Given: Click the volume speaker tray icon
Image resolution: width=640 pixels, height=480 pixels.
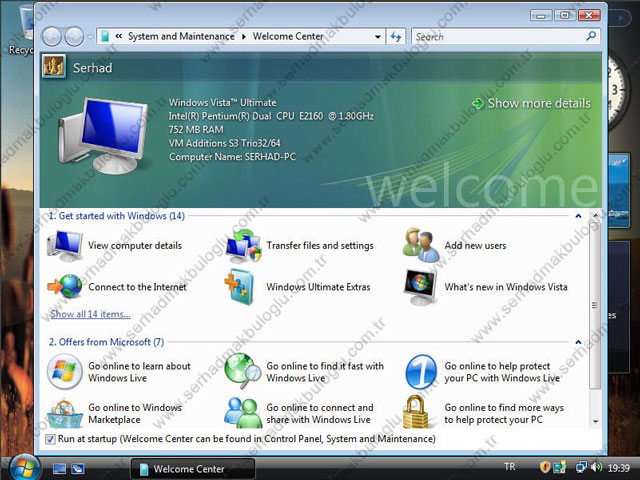Looking at the screenshot, I should coord(596,467).
